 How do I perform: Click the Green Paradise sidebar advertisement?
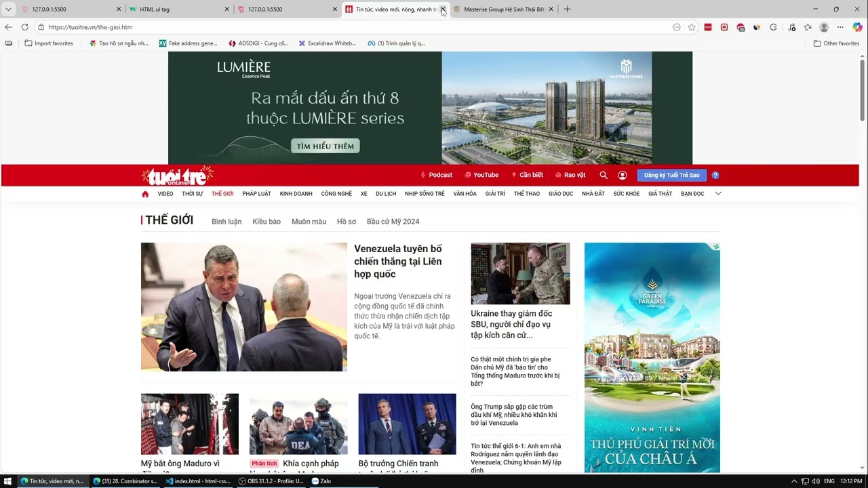(x=652, y=358)
